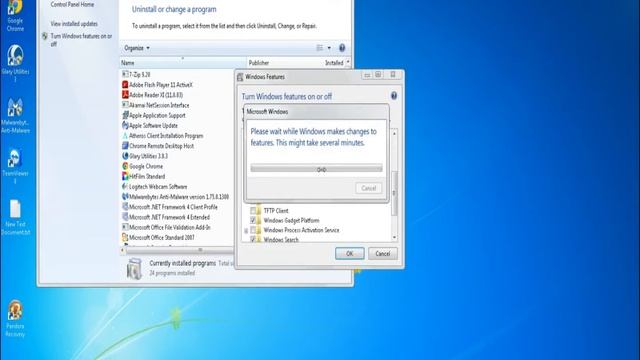Toggle Windows Process Activation Service checkbox
This screenshot has width=640, height=360.
253,230
